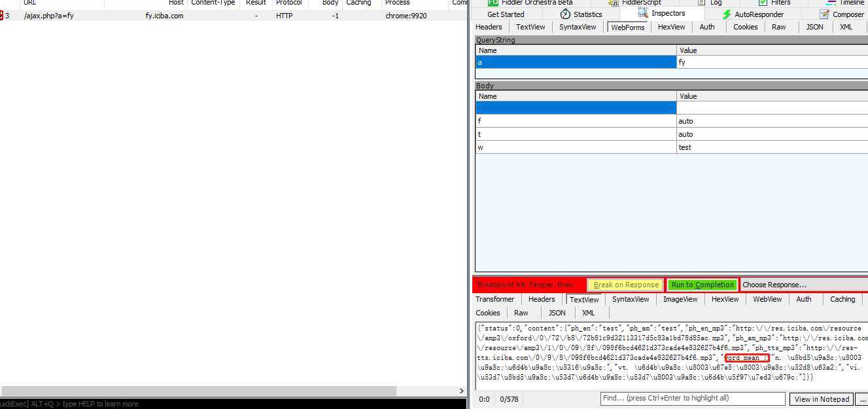Viewport: 868px width, 409px height.
Task: Select response TextView tab beside ImageView
Action: 584,300
